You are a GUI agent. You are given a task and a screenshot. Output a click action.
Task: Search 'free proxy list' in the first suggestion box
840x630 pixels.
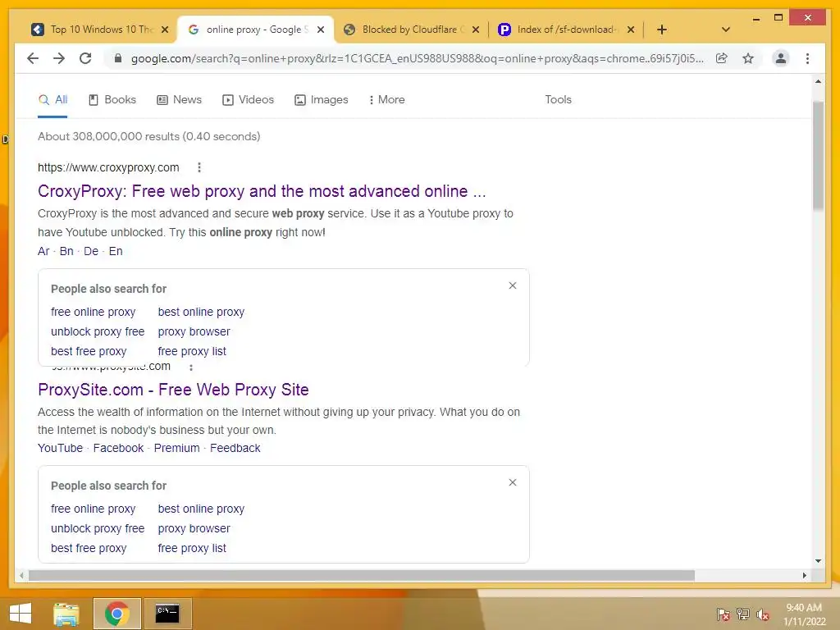click(x=192, y=351)
